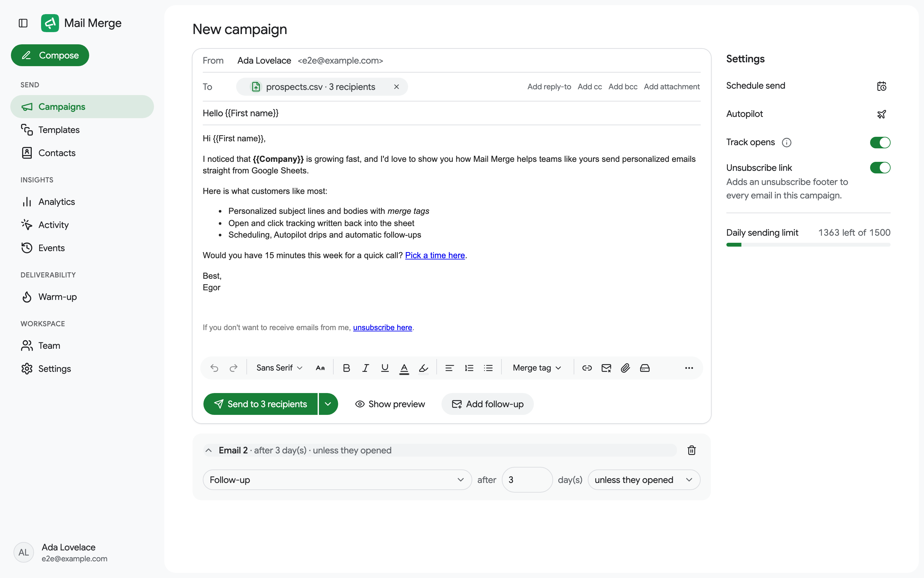Open the Merge tag dropdown
The image size is (924, 578).
pos(537,368)
